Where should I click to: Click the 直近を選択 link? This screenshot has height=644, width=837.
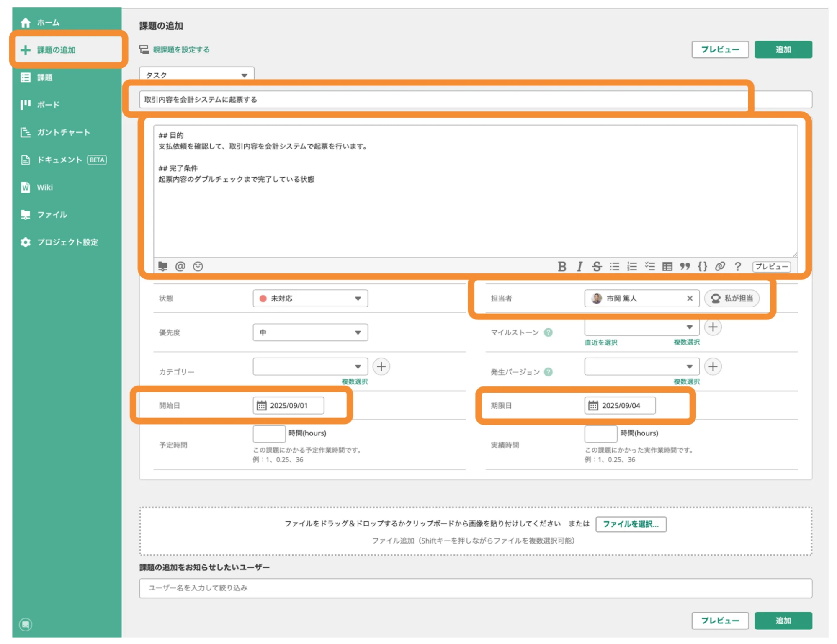point(601,343)
